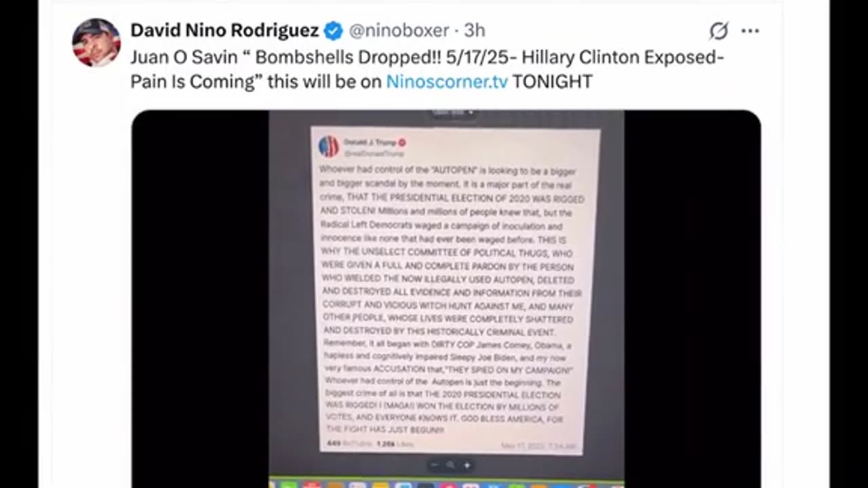
Task: Click zoom out minus in image viewer
Action: [x=435, y=465]
